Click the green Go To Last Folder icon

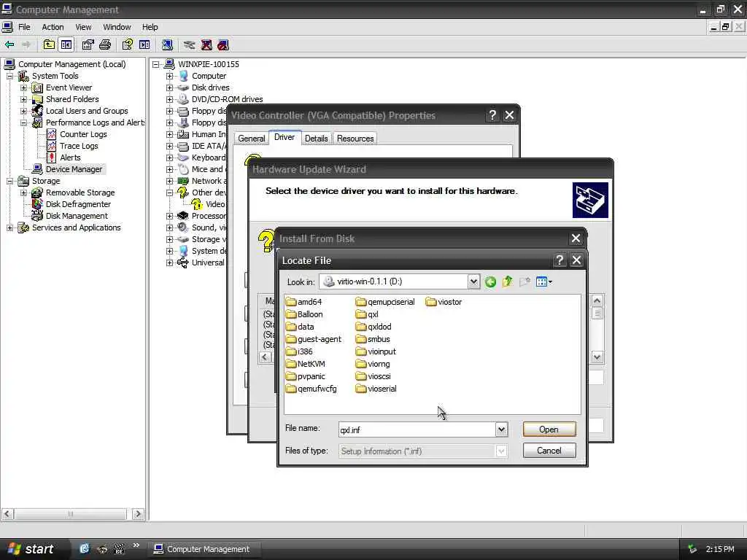click(x=490, y=282)
